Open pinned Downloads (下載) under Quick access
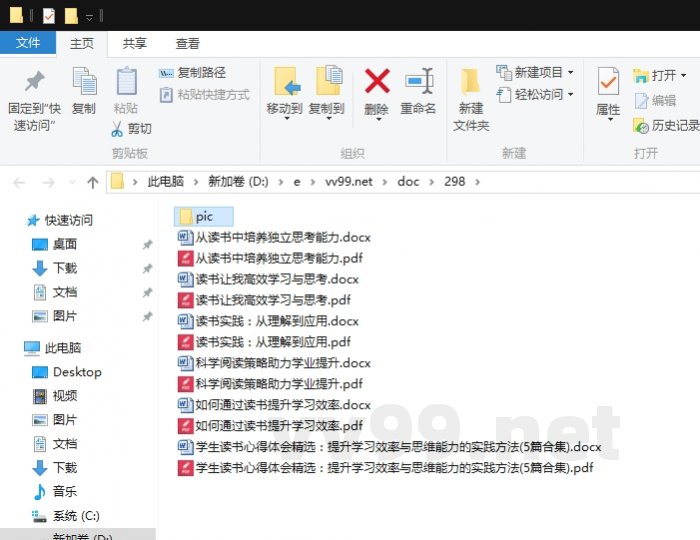700x540 pixels. [x=55, y=268]
